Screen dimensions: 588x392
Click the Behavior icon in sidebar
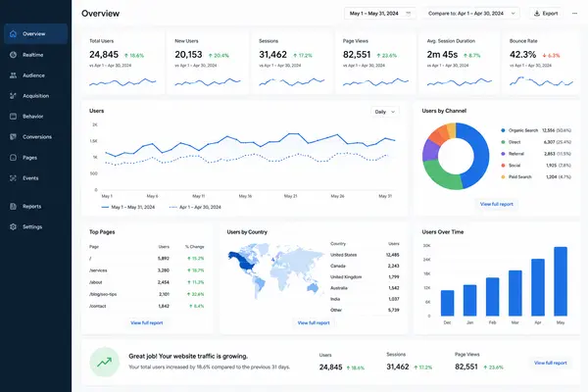click(x=13, y=117)
